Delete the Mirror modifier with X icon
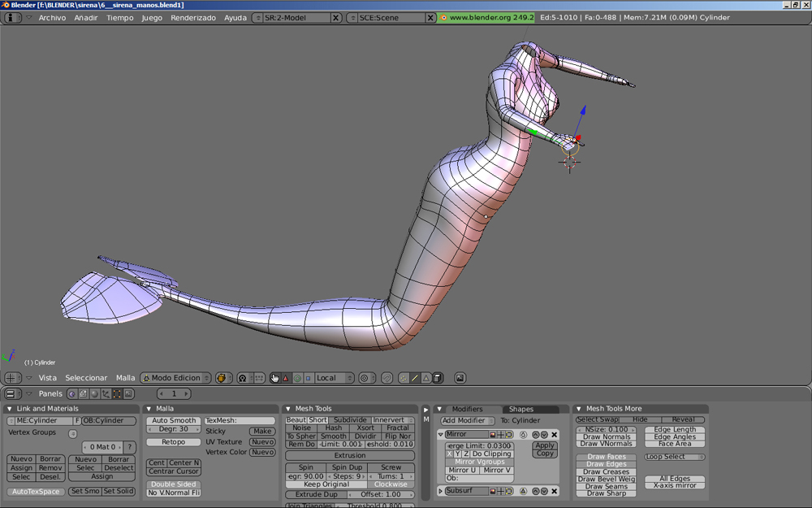This screenshot has width=812, height=508. tap(555, 435)
